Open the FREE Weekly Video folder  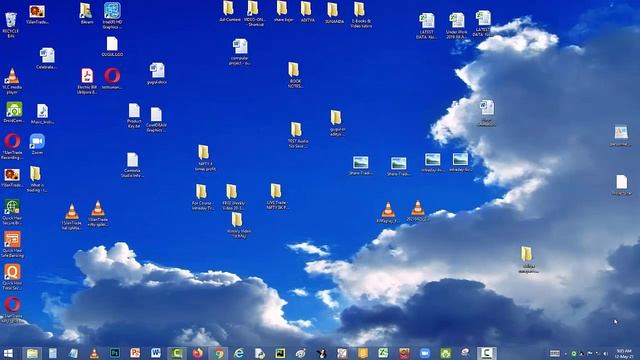point(233,197)
